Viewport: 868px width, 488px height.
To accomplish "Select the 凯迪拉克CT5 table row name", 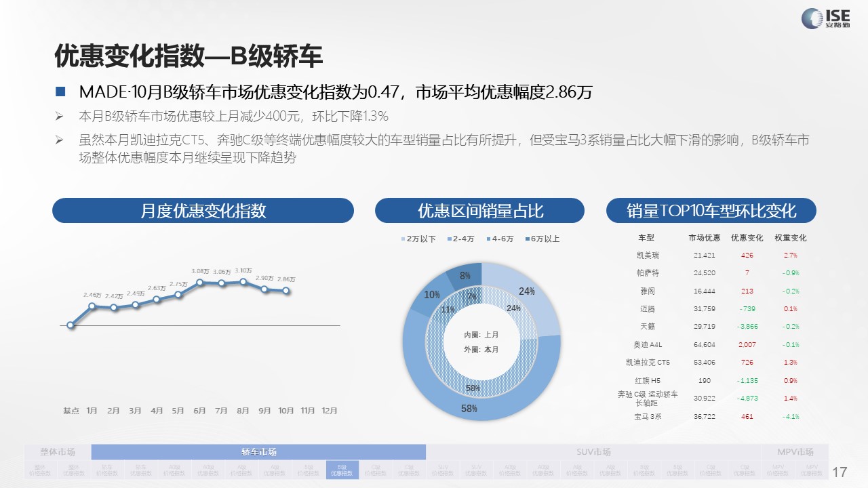I will tap(647, 363).
